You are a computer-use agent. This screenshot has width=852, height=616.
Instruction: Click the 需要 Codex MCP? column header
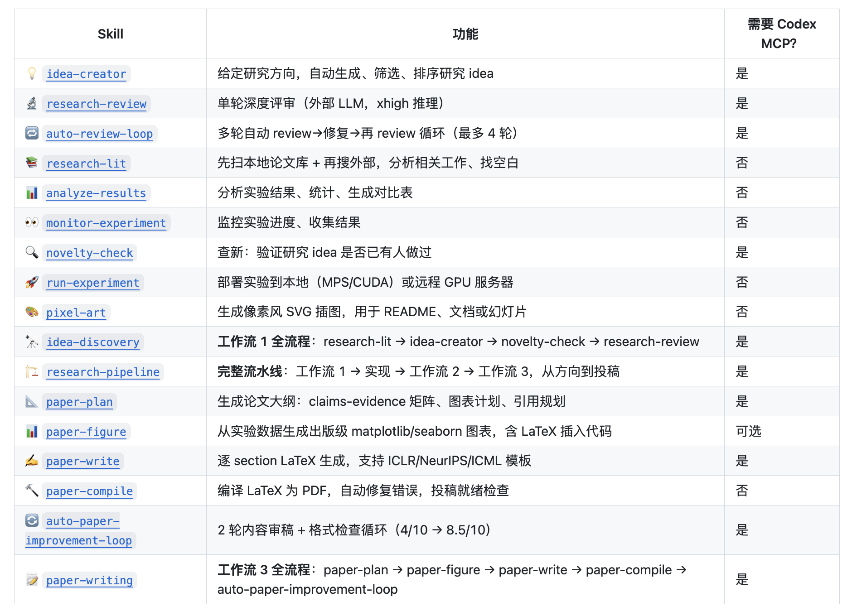(x=782, y=34)
